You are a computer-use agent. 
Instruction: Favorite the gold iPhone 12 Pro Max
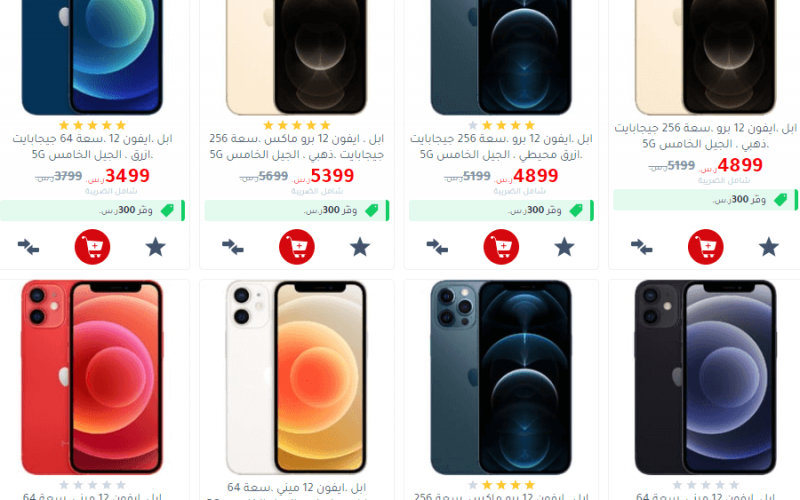[360, 247]
